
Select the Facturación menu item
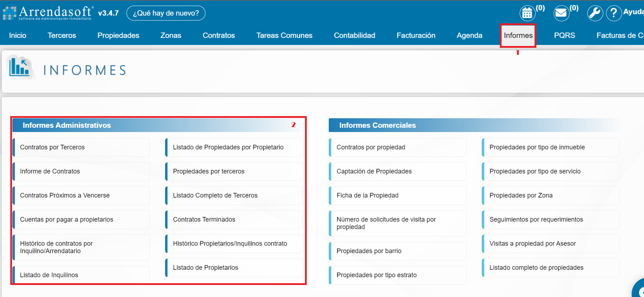[x=416, y=35]
